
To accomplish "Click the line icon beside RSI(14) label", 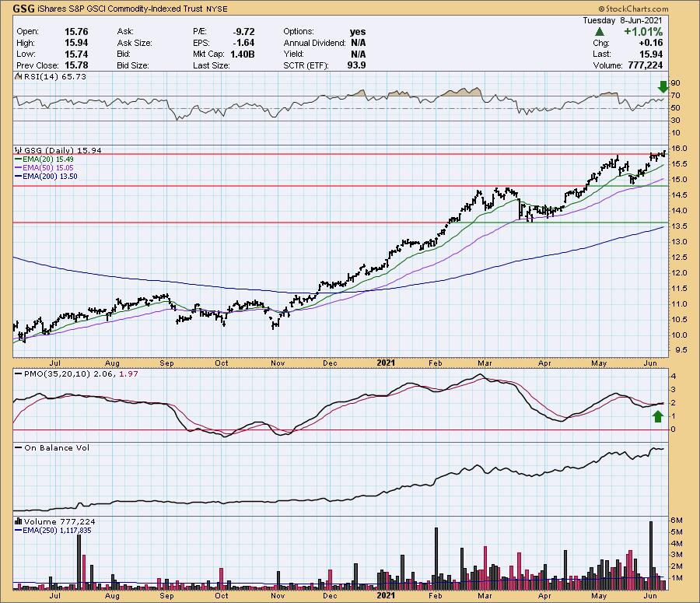I will pyautogui.click(x=19, y=76).
